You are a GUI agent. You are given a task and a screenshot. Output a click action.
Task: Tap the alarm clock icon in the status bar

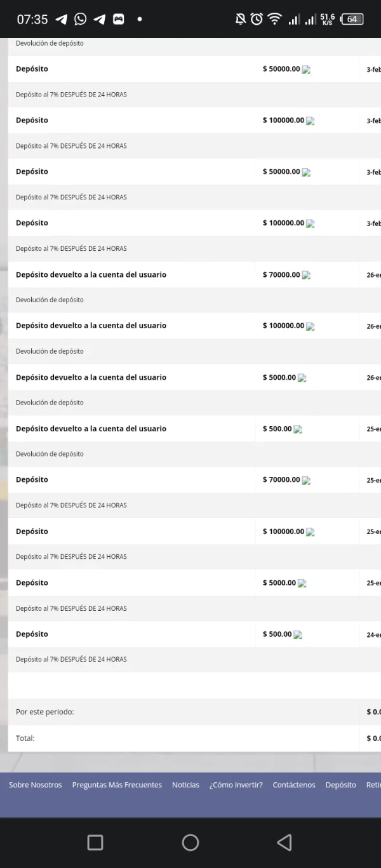[x=256, y=19]
